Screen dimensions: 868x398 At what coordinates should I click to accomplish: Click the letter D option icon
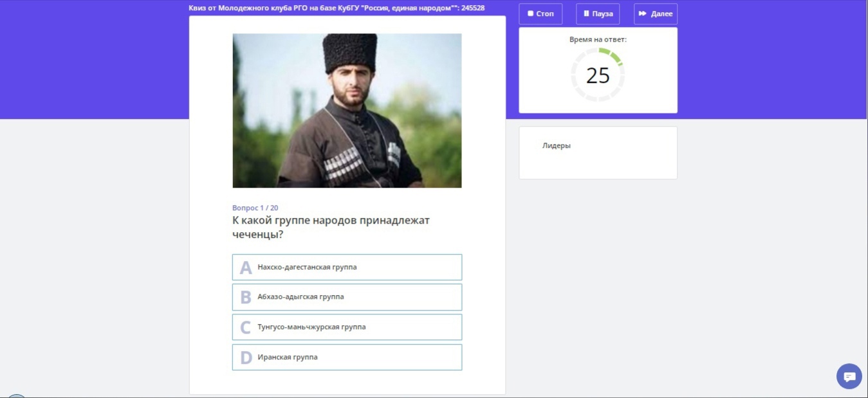click(x=246, y=357)
